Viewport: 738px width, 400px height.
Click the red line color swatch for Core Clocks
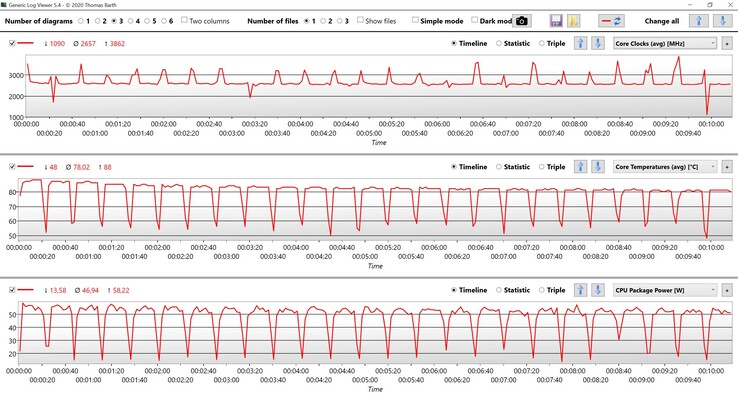click(29, 43)
